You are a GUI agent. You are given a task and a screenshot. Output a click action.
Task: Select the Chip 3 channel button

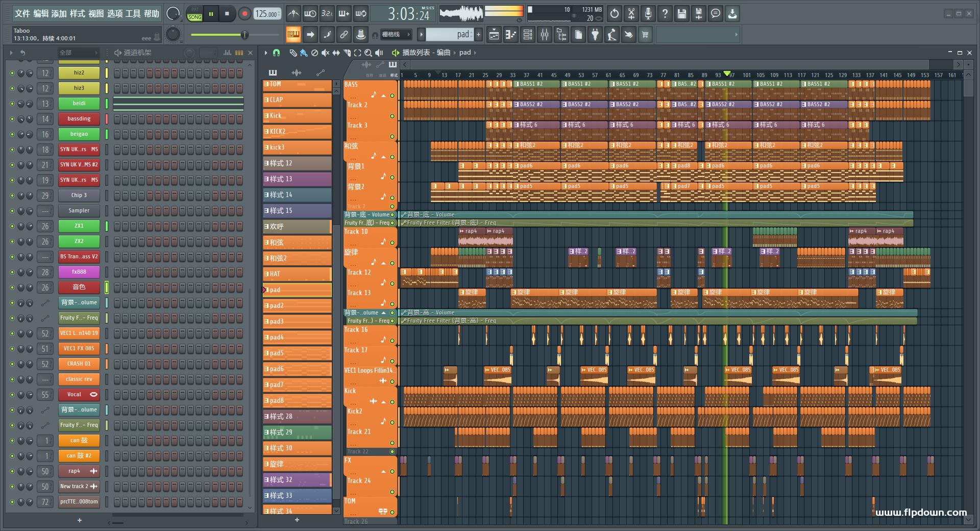pos(79,196)
